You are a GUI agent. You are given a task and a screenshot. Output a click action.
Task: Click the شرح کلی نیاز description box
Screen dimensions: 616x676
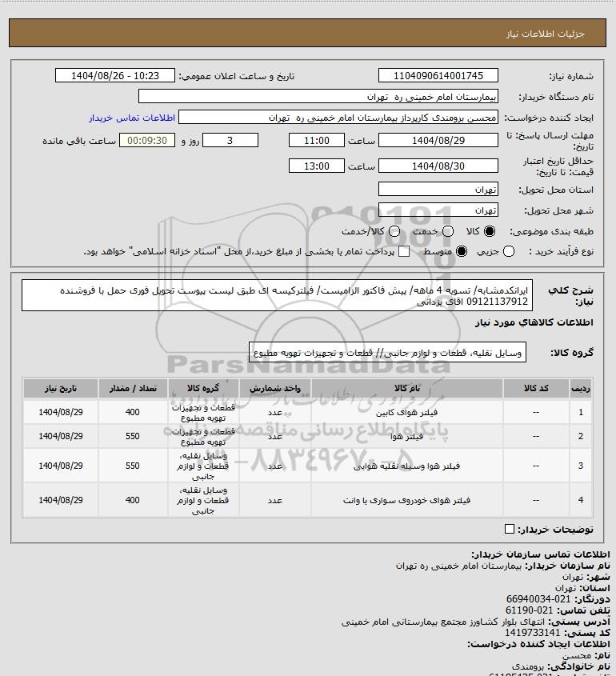pos(277,295)
